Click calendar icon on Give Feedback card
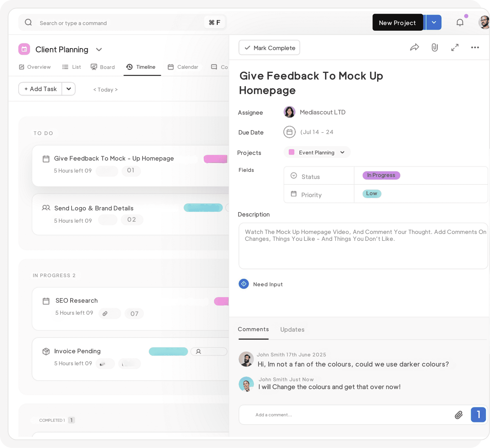The height and width of the screenshot is (448, 490). pos(46,159)
